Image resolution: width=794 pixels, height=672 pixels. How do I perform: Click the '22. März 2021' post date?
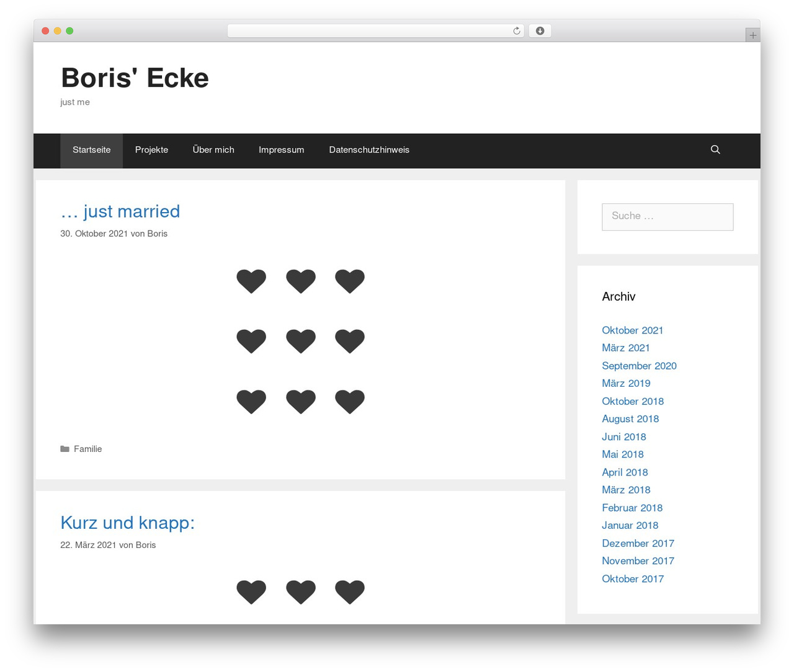88,545
